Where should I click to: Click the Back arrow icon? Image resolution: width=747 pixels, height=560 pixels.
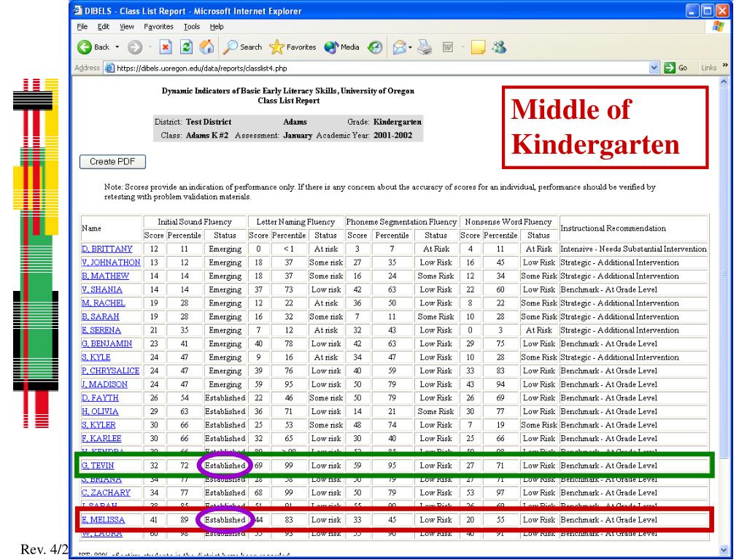(85, 47)
